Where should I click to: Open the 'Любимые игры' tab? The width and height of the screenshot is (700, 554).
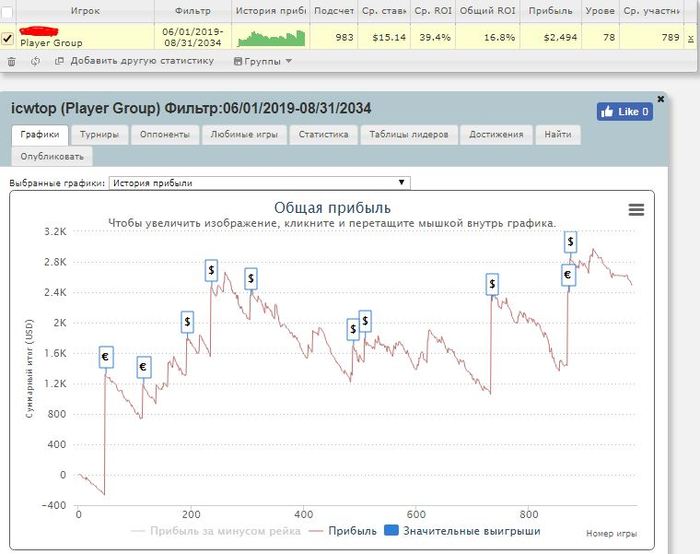(x=244, y=134)
